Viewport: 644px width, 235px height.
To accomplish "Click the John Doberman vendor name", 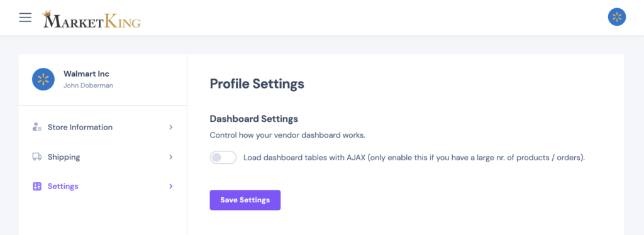I will click(x=88, y=85).
